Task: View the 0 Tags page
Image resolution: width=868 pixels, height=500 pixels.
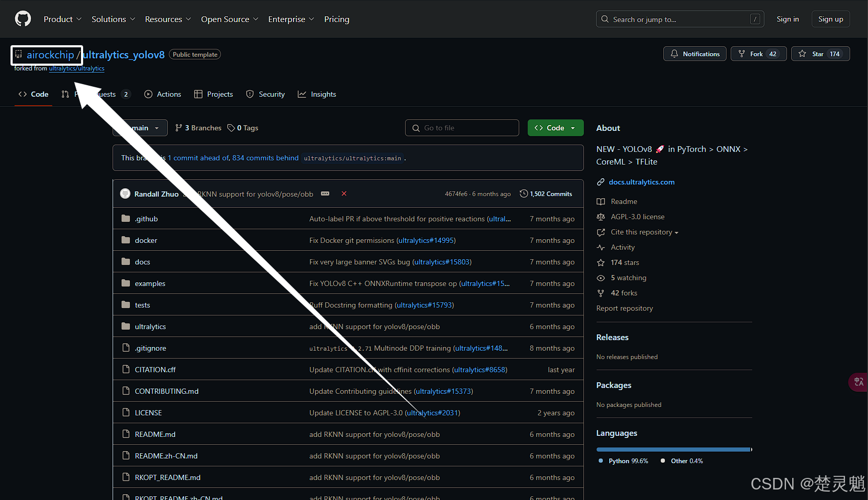Action: pyautogui.click(x=243, y=128)
